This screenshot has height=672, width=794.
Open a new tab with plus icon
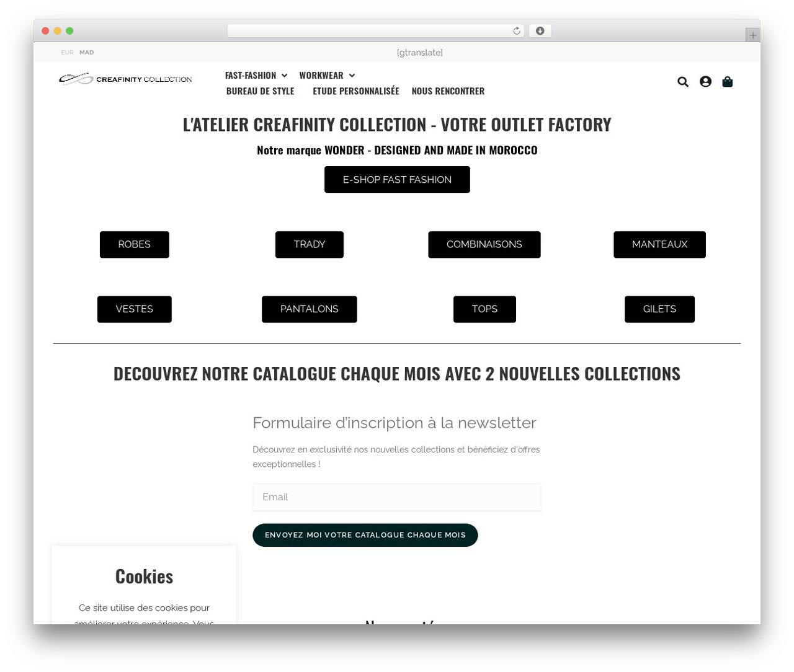[752, 35]
